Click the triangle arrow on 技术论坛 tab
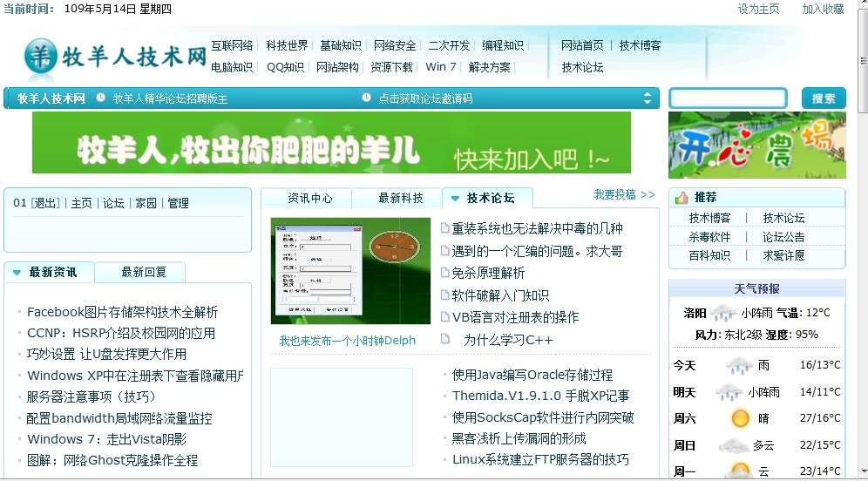 coord(455,199)
